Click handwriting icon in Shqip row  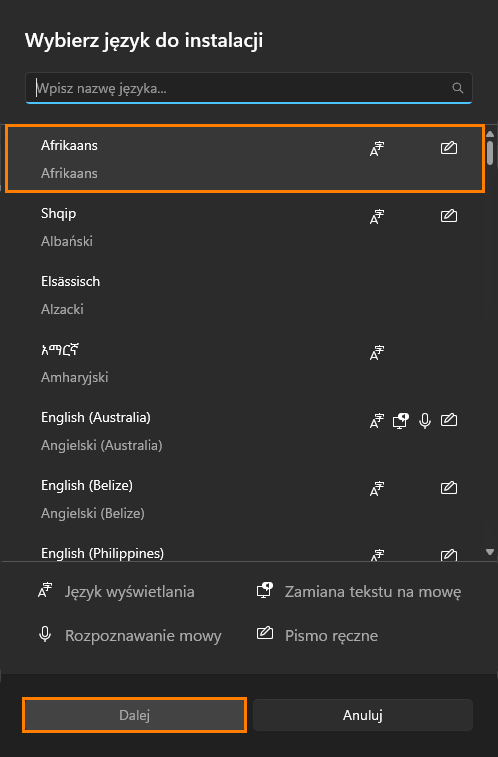tap(449, 216)
